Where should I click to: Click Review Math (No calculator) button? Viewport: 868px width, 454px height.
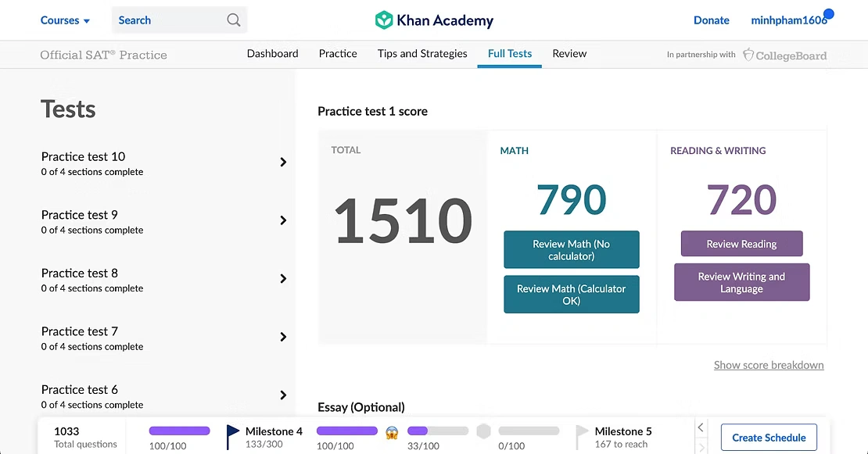[x=572, y=249]
